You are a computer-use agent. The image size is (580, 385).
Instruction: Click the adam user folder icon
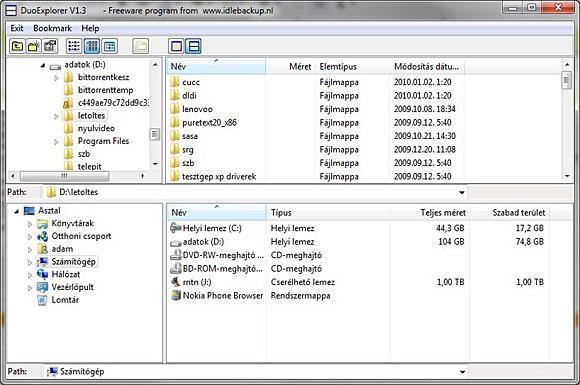tap(43, 249)
